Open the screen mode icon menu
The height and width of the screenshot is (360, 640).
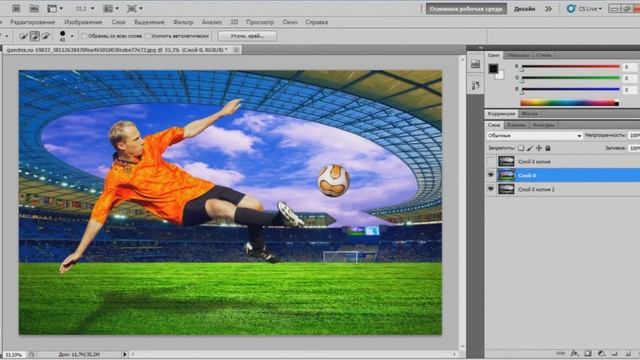pyautogui.click(x=135, y=8)
